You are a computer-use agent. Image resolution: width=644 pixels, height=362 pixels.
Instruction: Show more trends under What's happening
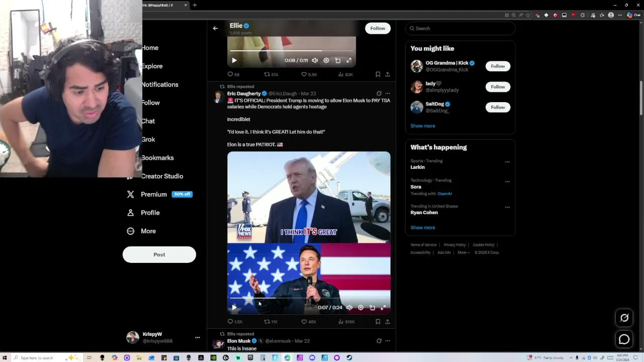(x=423, y=227)
